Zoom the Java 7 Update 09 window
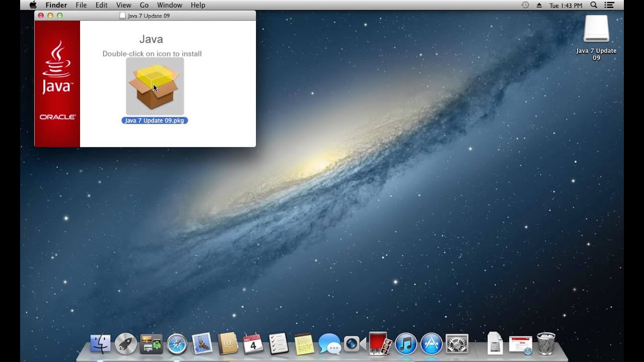The width and height of the screenshot is (644, 362). pyautogui.click(x=60, y=16)
